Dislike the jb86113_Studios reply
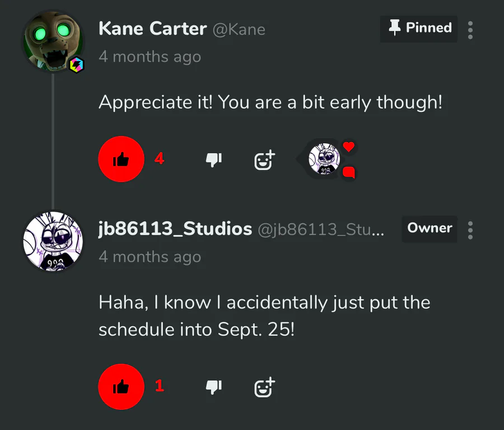This screenshot has height=430, width=504. click(213, 386)
